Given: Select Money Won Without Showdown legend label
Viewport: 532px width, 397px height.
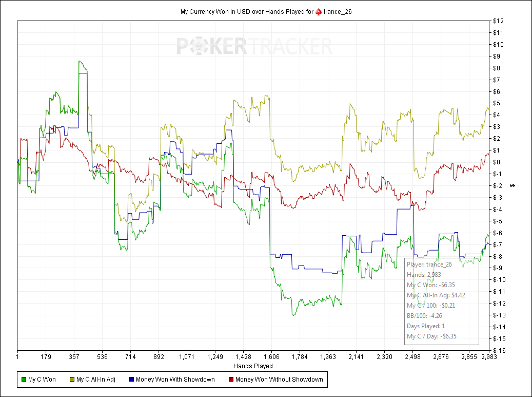Looking at the screenshot, I should (279, 380).
